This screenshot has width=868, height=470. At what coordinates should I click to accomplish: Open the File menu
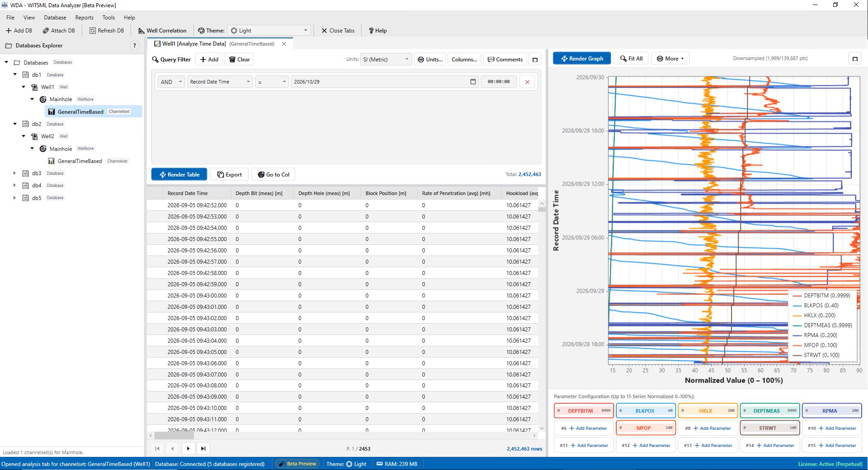(x=10, y=18)
